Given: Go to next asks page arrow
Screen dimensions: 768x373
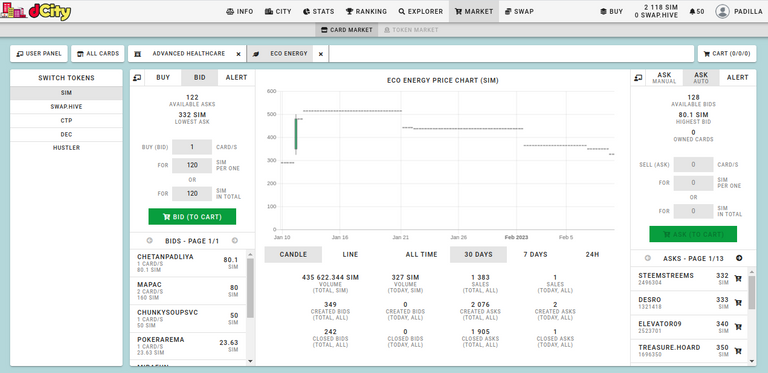Looking at the screenshot, I should pos(739,258).
